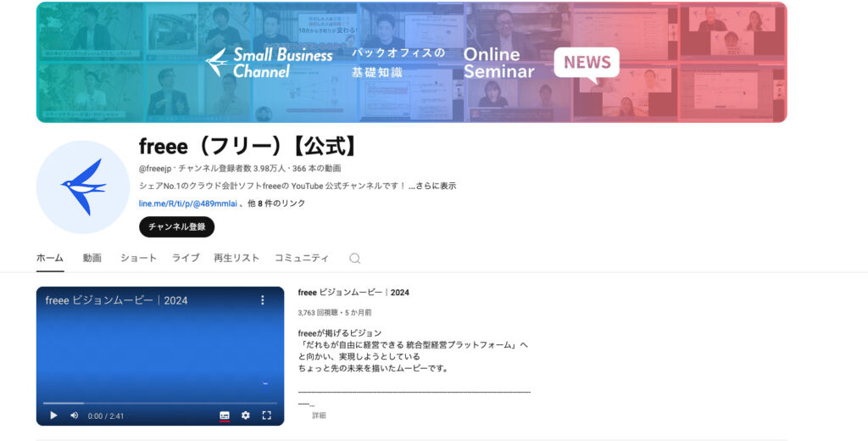Open video player settings gear
The image size is (868, 441).
pyautogui.click(x=246, y=415)
